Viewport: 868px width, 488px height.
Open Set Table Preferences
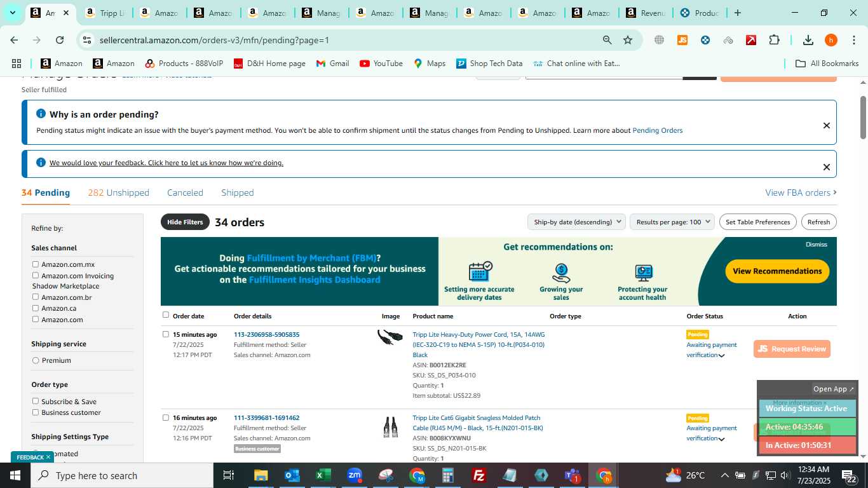coord(757,222)
